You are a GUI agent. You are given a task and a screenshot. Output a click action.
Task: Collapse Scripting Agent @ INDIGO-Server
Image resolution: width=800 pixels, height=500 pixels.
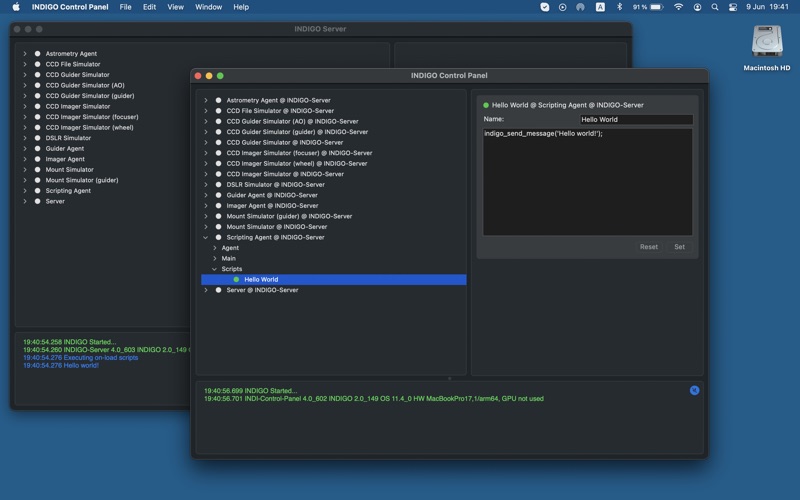(x=206, y=237)
